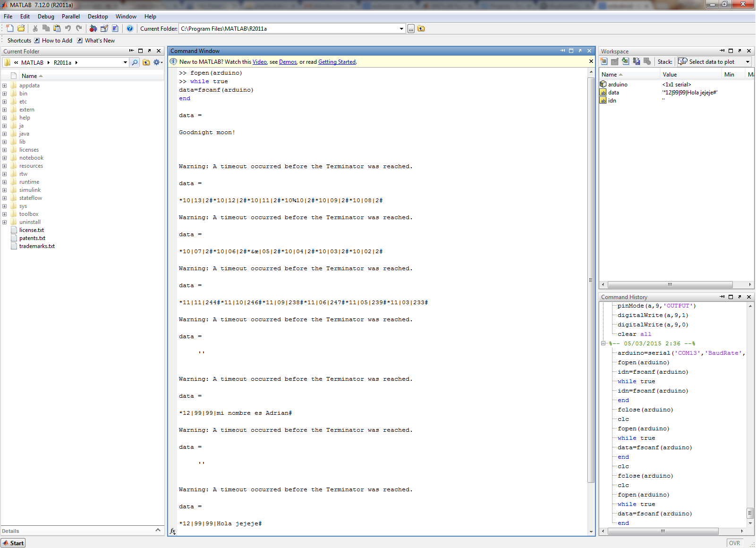Image resolution: width=756 pixels, height=548 pixels.
Task: Select license.txt in Current Folder
Action: pos(32,230)
